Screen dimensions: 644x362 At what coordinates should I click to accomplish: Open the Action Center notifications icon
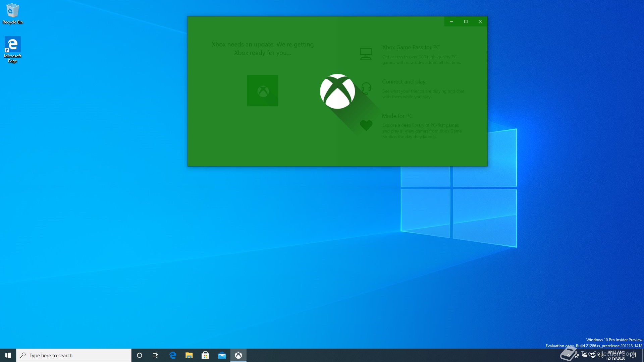point(633,355)
